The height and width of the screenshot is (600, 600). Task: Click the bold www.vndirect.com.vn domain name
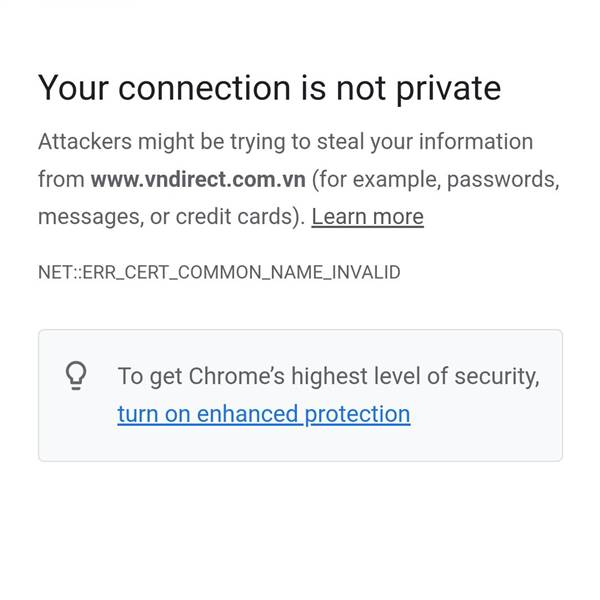click(198, 180)
